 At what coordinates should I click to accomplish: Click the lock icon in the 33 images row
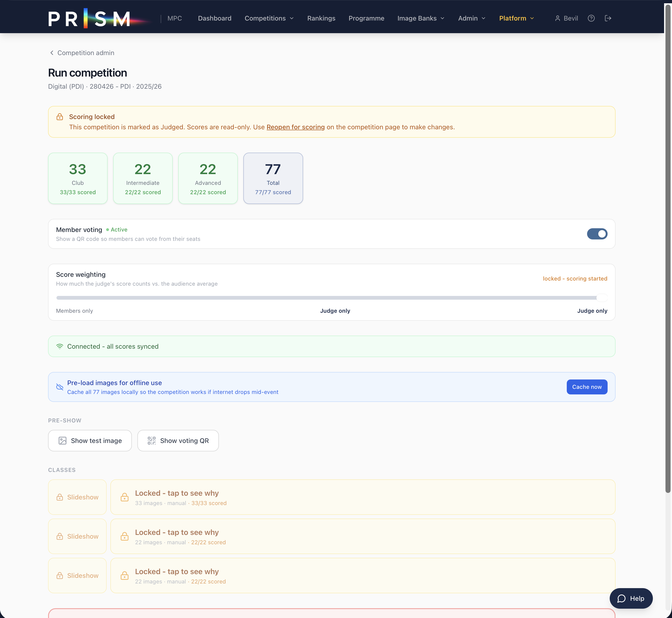pos(125,497)
